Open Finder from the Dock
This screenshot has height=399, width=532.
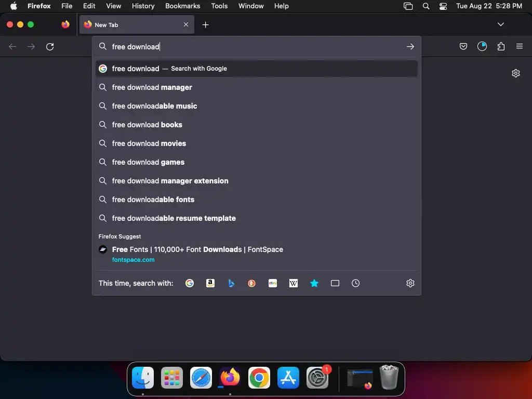143,377
